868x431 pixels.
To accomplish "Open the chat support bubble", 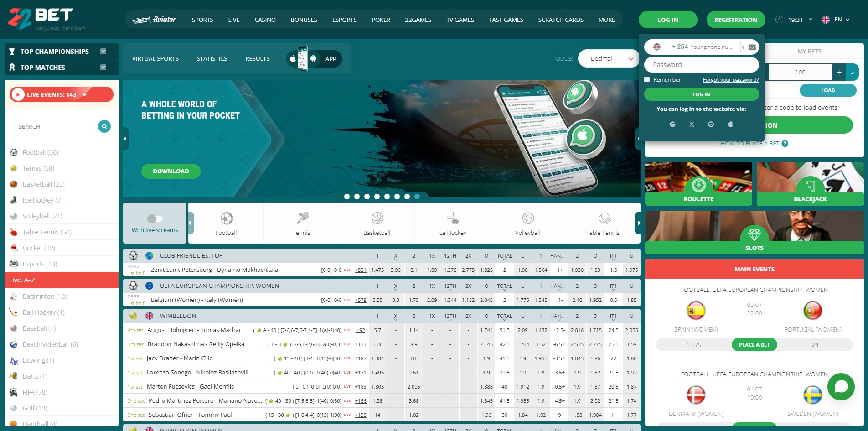I will coord(841,386).
